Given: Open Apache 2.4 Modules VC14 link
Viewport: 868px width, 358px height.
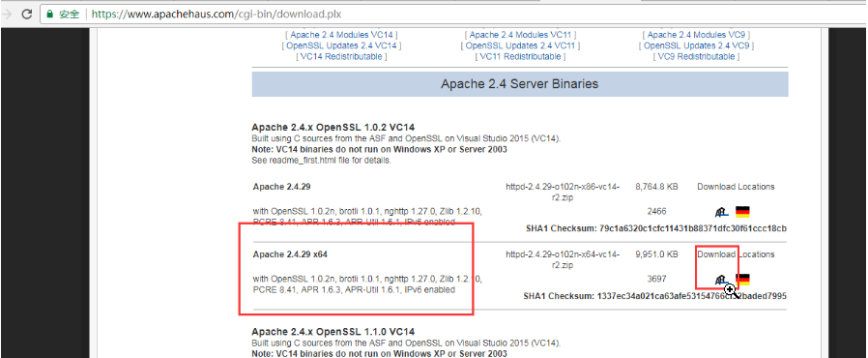Looking at the screenshot, I should pyautogui.click(x=341, y=35).
